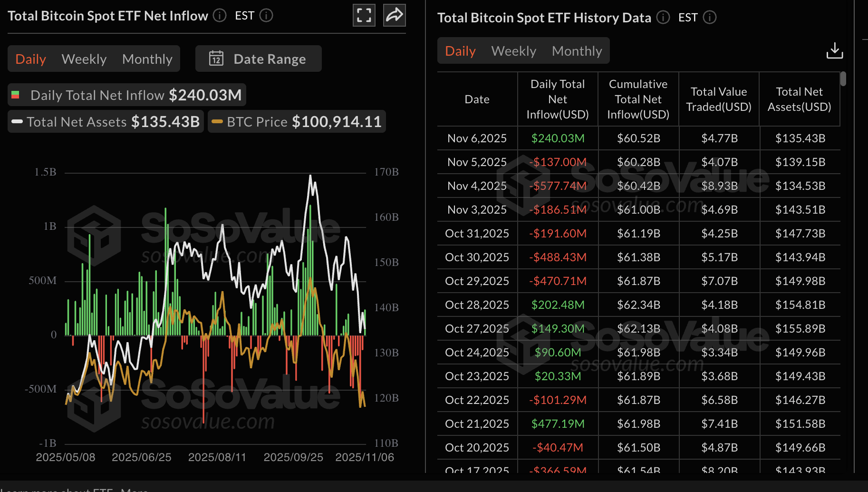The height and width of the screenshot is (492, 868).
Task: Switch History Data table to Monthly
Action: click(577, 50)
